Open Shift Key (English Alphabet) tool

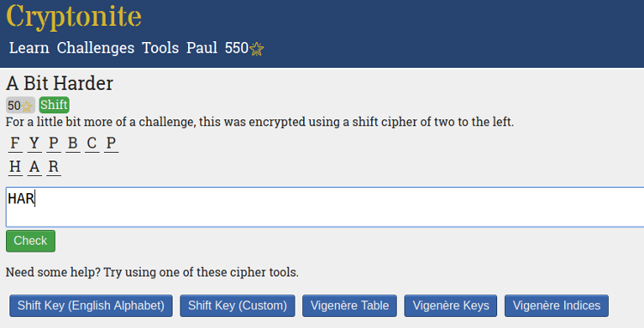pos(91,306)
